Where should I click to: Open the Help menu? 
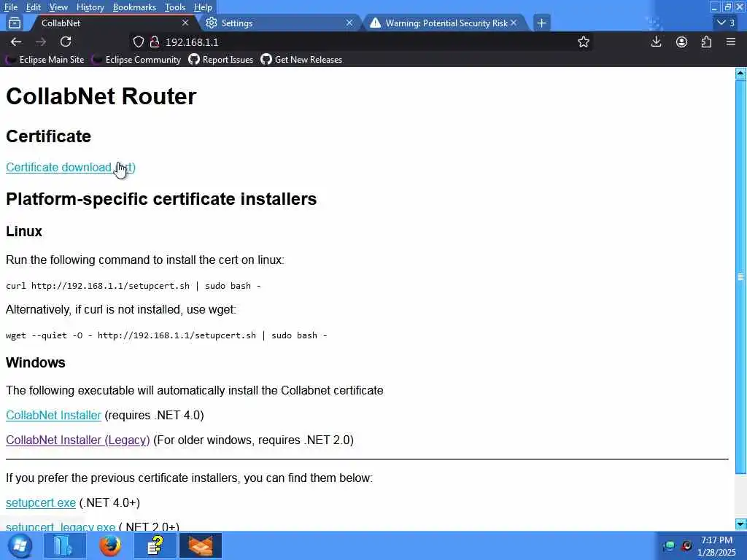click(203, 7)
